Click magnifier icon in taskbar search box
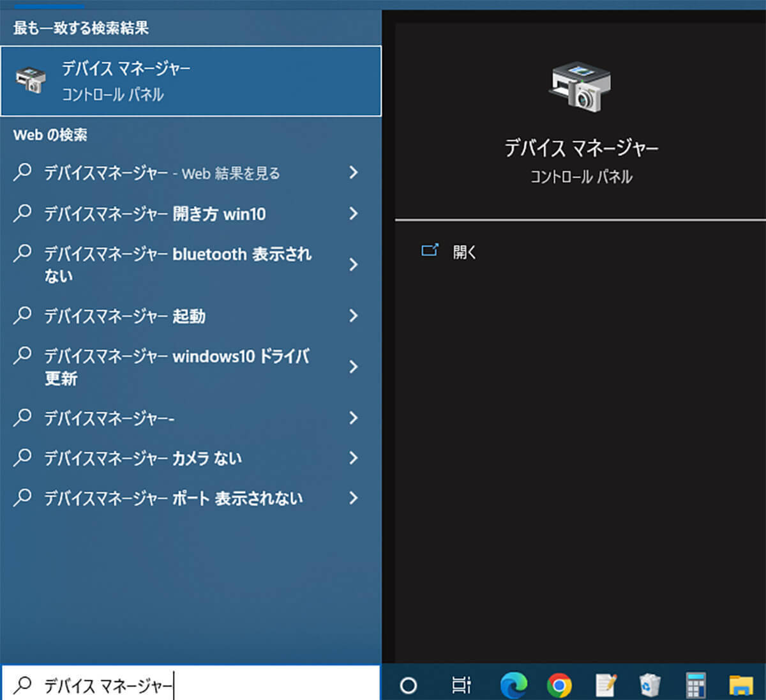 pyautogui.click(x=22, y=685)
